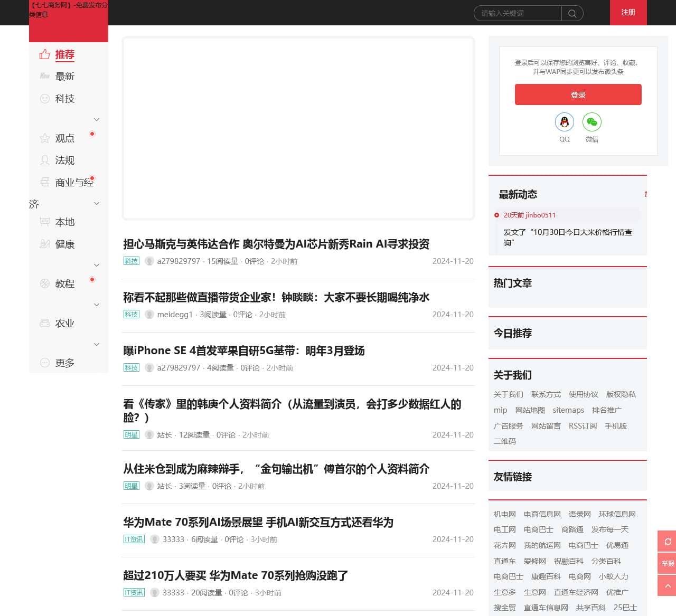Open the 教程 sidebar icon
Viewport: 676px width, 616px height.
tap(44, 283)
